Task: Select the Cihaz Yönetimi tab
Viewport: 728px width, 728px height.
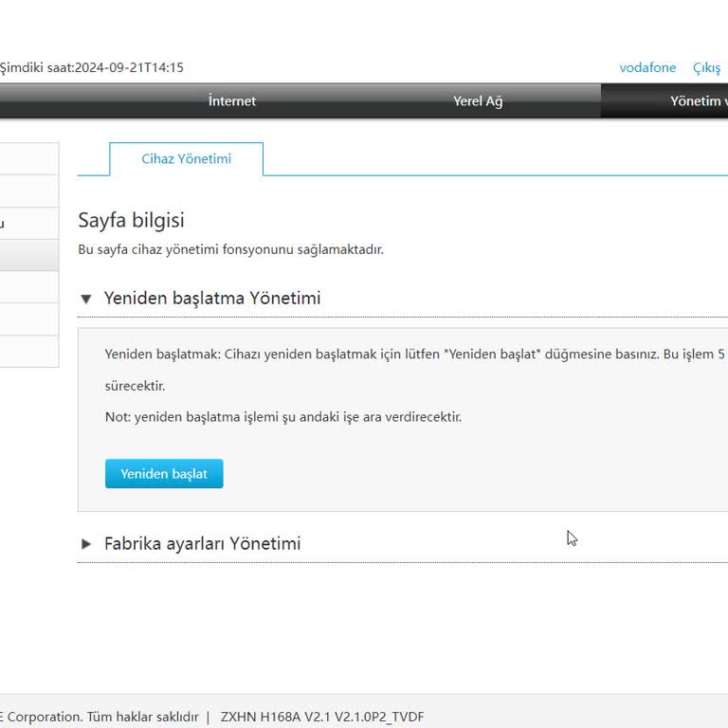Action: [x=186, y=159]
